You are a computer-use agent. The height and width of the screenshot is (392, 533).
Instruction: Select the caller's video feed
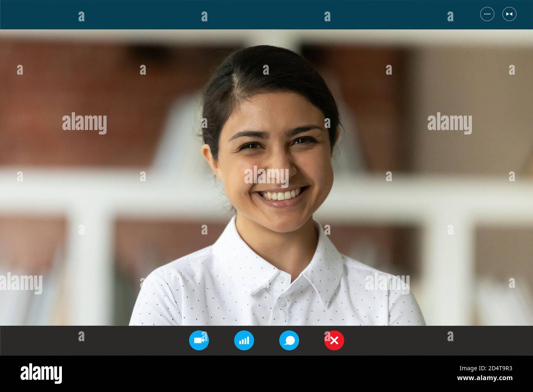coord(266,178)
